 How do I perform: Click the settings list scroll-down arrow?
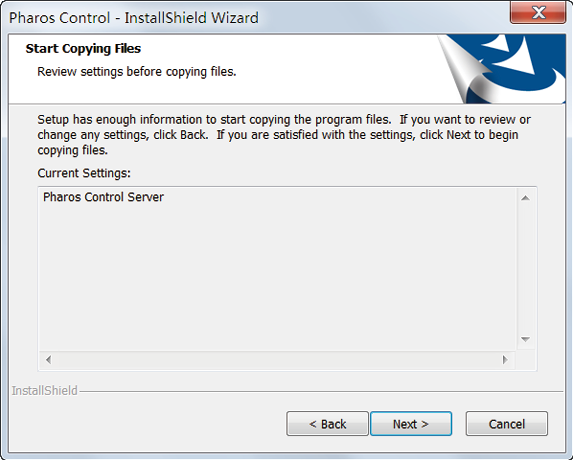click(x=525, y=339)
